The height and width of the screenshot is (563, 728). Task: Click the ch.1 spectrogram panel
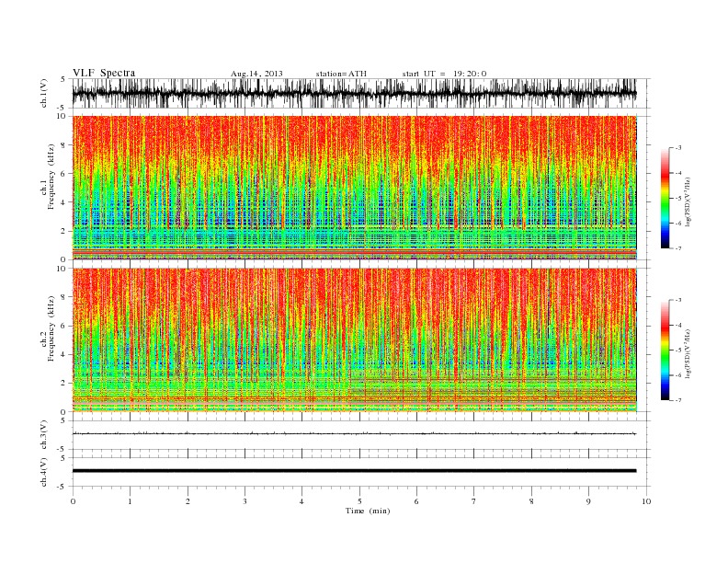point(354,188)
